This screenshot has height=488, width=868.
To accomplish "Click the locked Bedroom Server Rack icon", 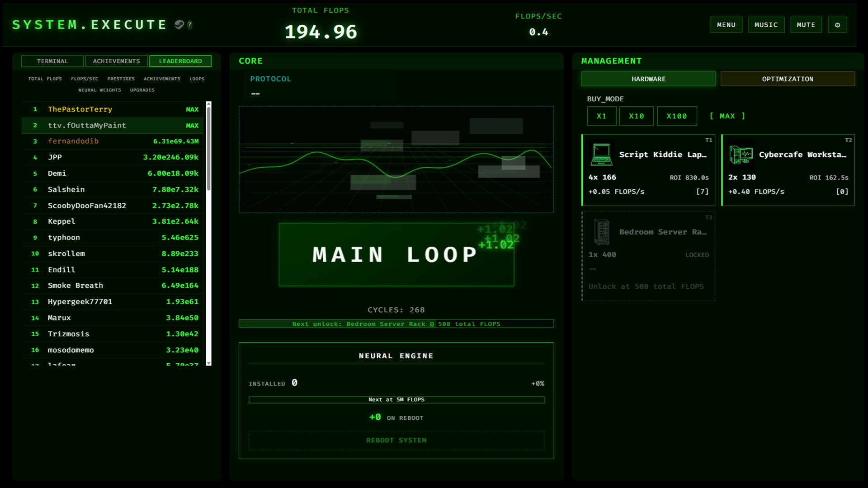I will pos(601,231).
